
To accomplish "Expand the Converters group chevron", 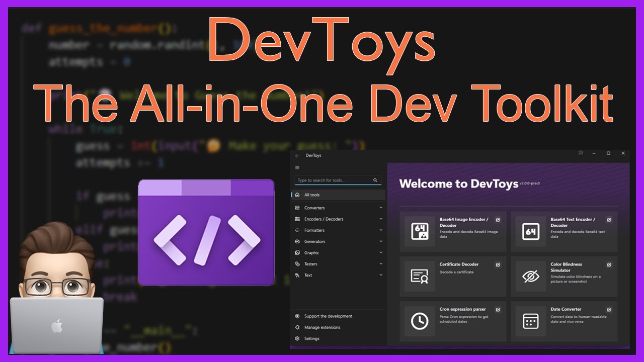I will point(381,208).
